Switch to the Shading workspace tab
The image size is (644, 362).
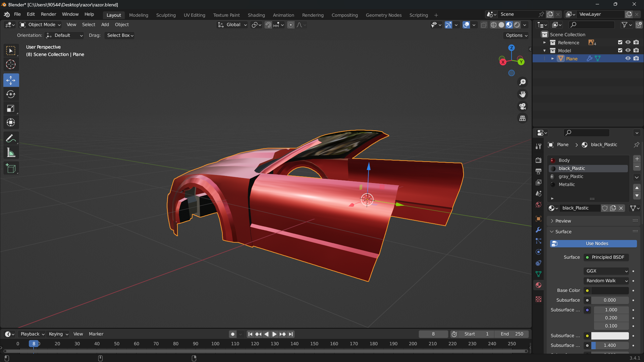[256, 15]
